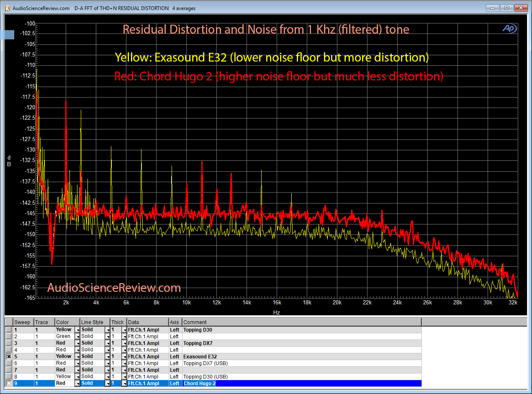Select the 'Topping D30 (USB)' comment cell
532x394 pixels.
tap(302, 376)
